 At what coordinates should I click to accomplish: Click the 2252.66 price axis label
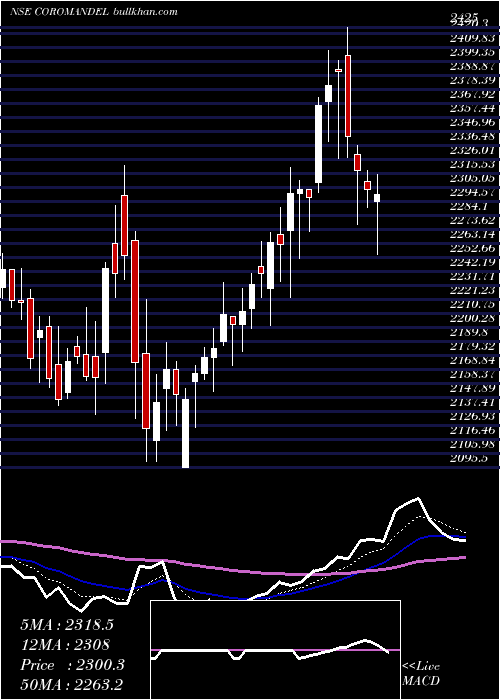pyautogui.click(x=473, y=248)
